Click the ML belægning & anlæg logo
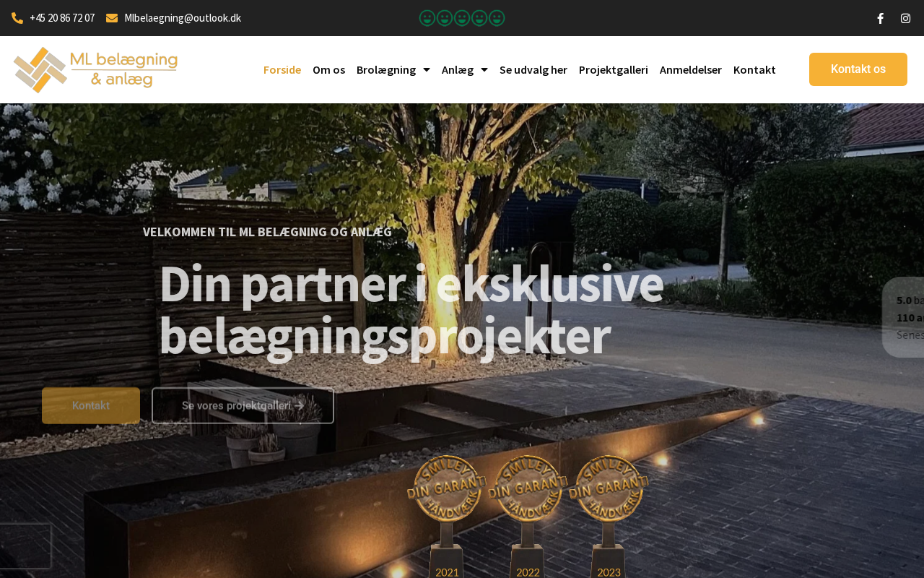This screenshot has height=578, width=924. (x=95, y=69)
